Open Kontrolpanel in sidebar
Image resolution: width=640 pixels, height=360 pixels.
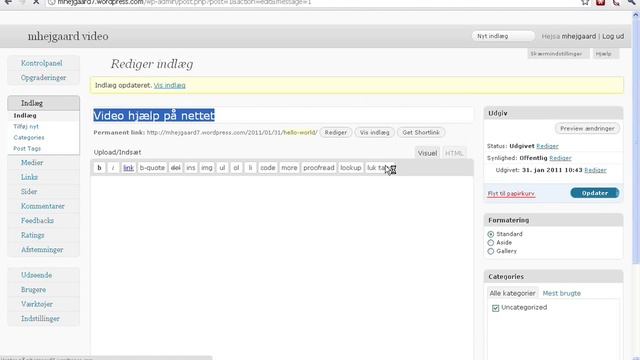[42, 63]
